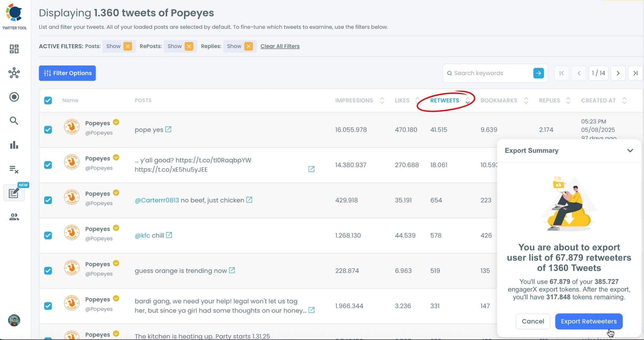
Task: Remove the Replies: Show filter
Action: coord(248,46)
